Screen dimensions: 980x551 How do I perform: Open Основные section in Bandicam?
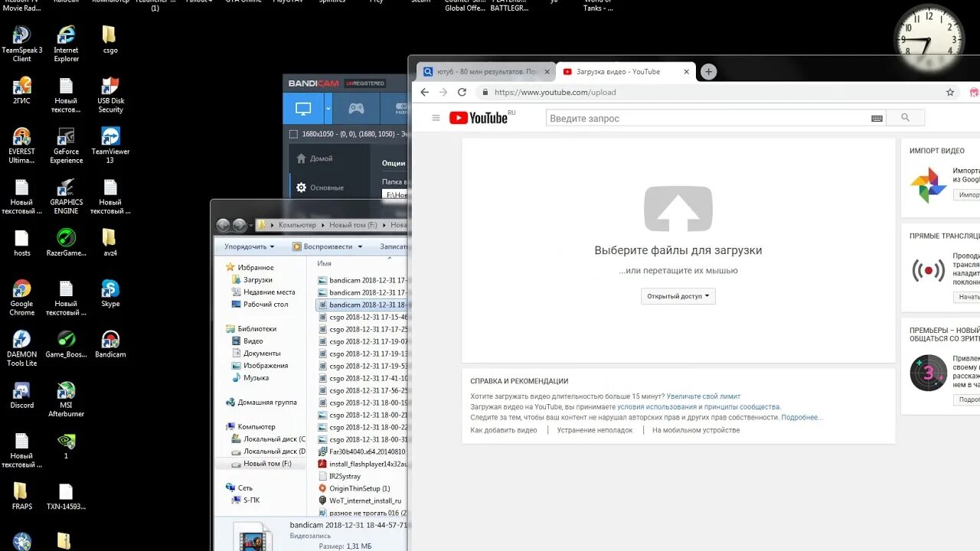coord(320,187)
